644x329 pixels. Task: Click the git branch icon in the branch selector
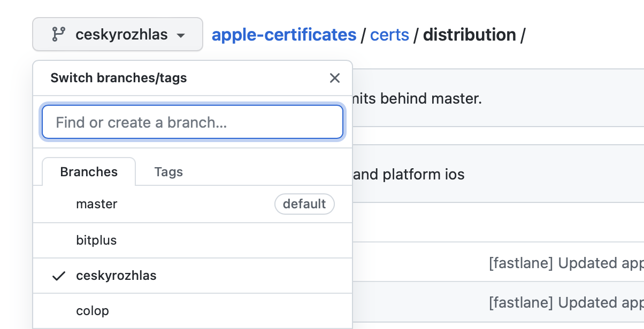(58, 35)
